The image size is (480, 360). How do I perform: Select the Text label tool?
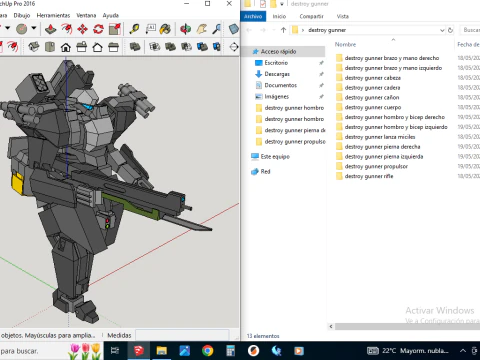coord(150,29)
